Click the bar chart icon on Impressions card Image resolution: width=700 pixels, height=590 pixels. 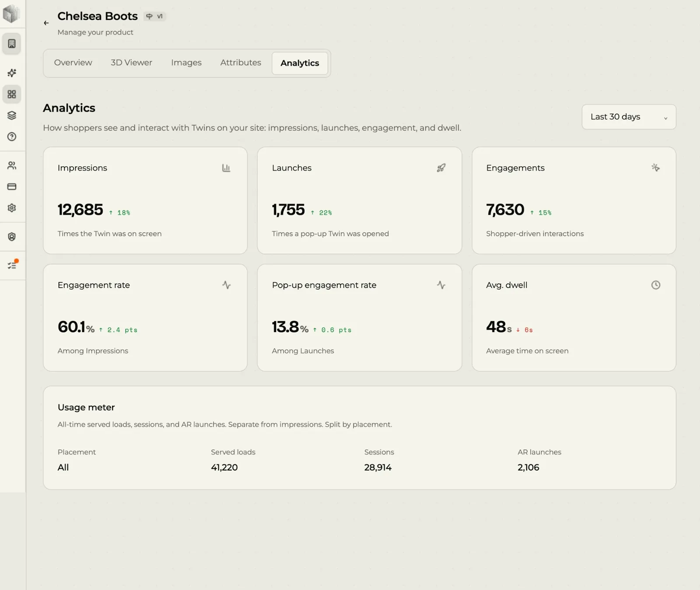226,168
